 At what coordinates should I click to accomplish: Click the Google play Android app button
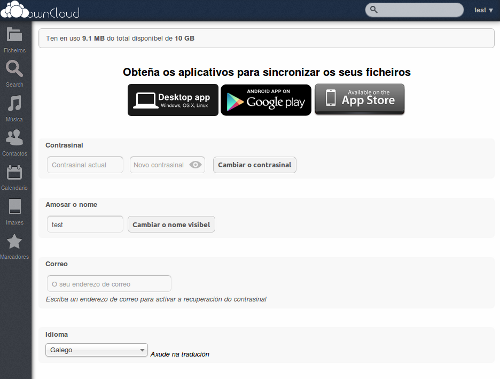coord(266,100)
